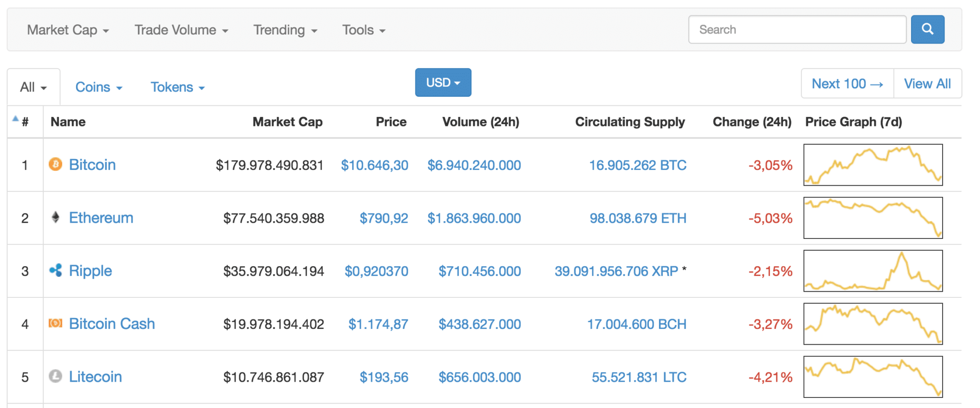Click Ripple price $0,920370

377,272
